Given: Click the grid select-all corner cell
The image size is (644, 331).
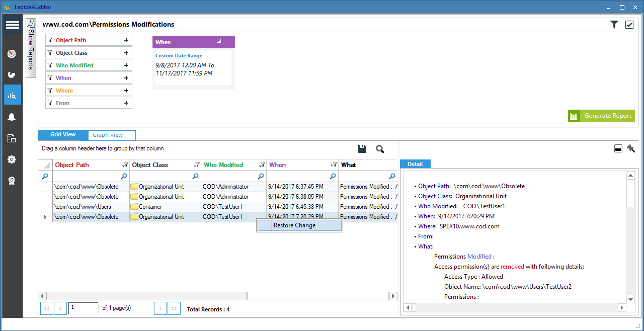Looking at the screenshot, I should (45, 165).
